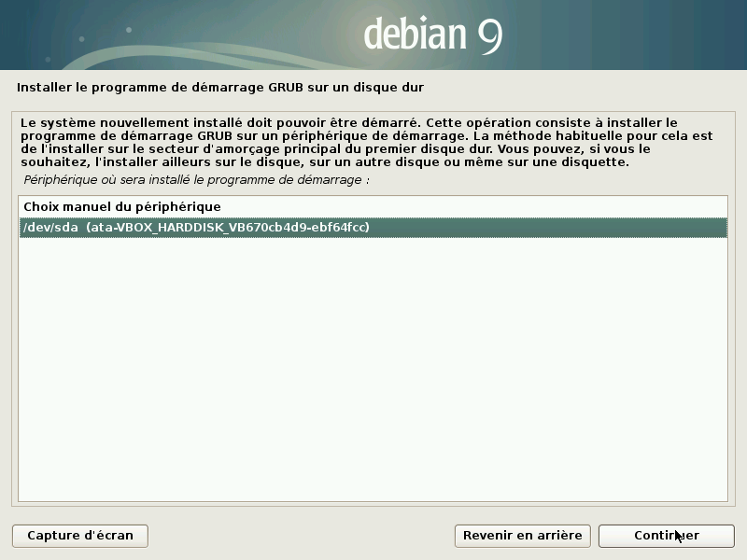Click the top banner area of the installer
Viewport: 747px width, 560px height.
373,37
